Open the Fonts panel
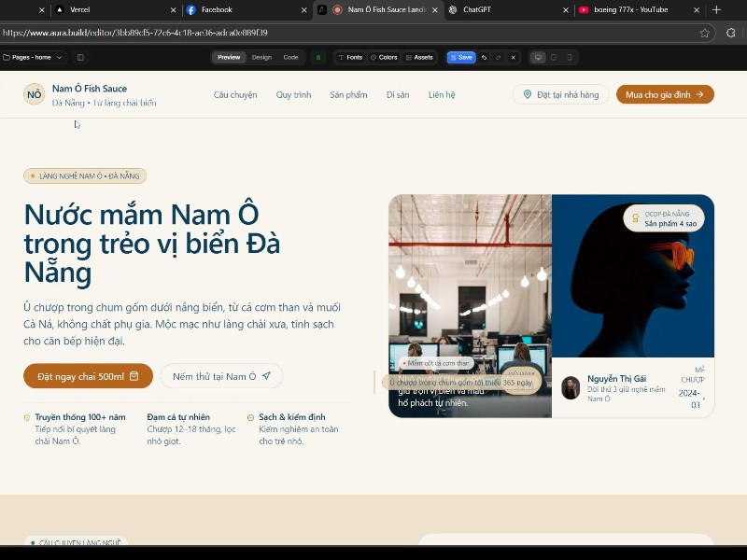Screen dimensions: 747x560 pos(350,57)
